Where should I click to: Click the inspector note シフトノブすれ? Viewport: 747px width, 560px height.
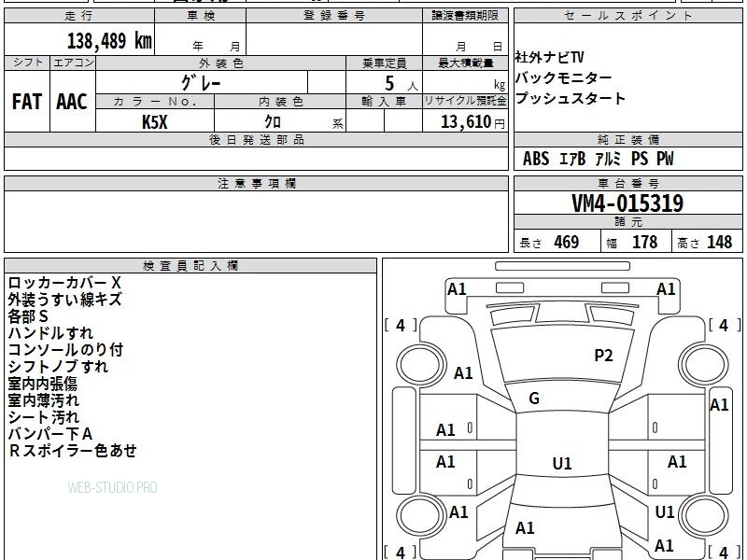click(x=58, y=367)
